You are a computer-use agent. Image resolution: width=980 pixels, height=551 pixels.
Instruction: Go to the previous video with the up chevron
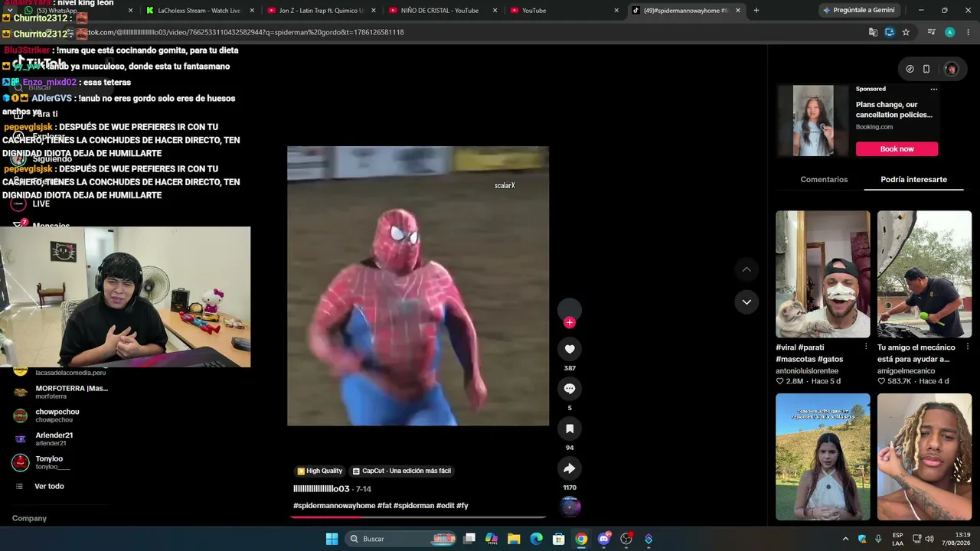tap(746, 269)
